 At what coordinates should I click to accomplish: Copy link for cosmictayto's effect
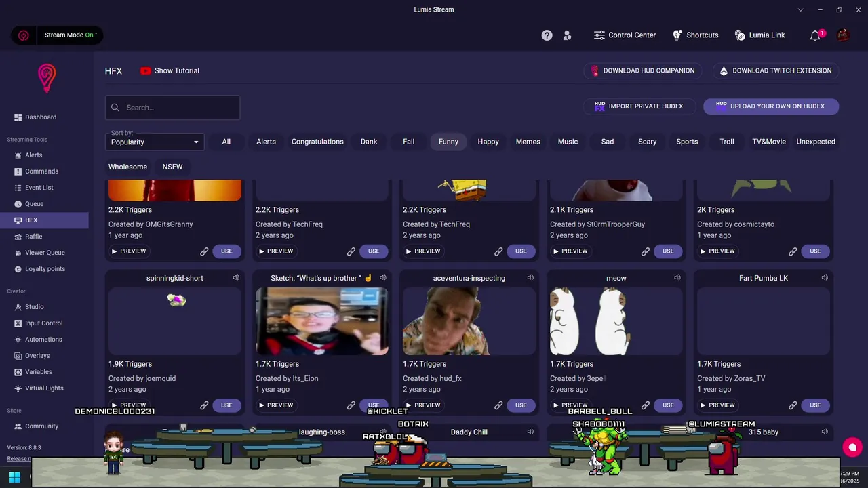793,251
